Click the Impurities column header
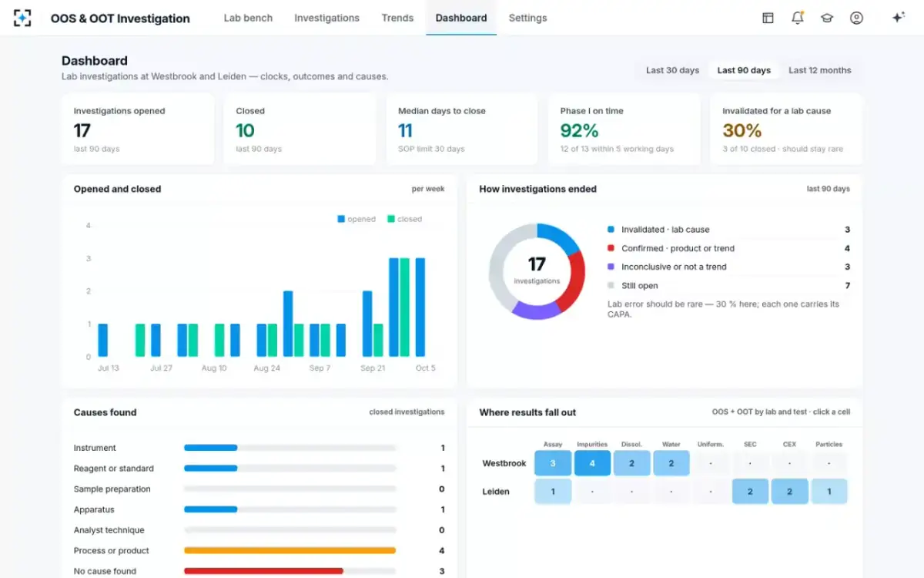The width and height of the screenshot is (924, 578). coord(592,445)
